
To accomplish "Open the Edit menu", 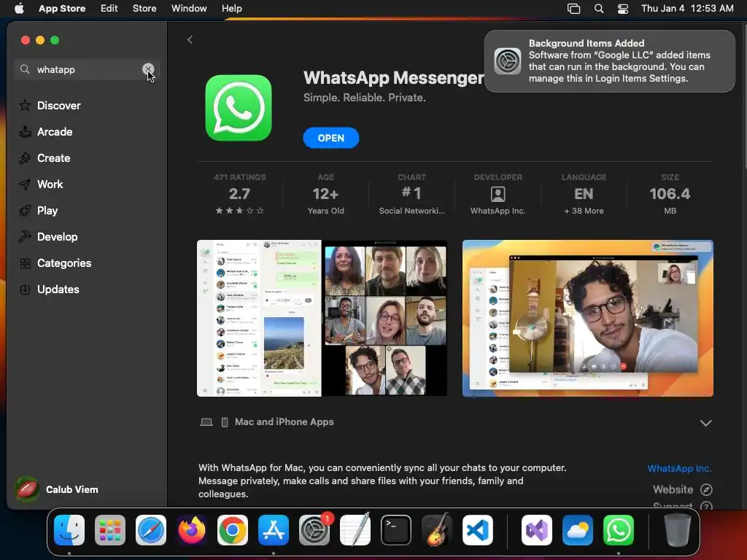I will click(x=109, y=9).
